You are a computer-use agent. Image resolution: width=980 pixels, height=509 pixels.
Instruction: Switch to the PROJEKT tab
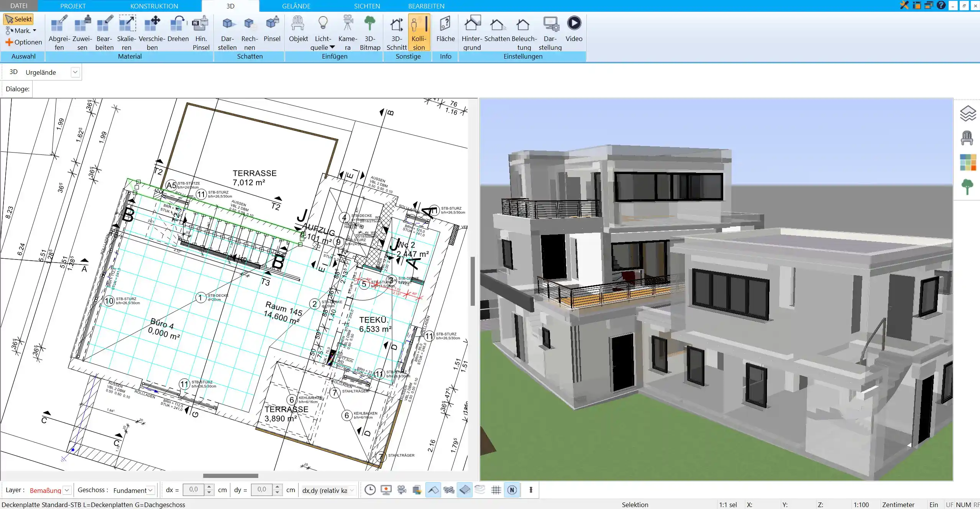pyautogui.click(x=73, y=6)
